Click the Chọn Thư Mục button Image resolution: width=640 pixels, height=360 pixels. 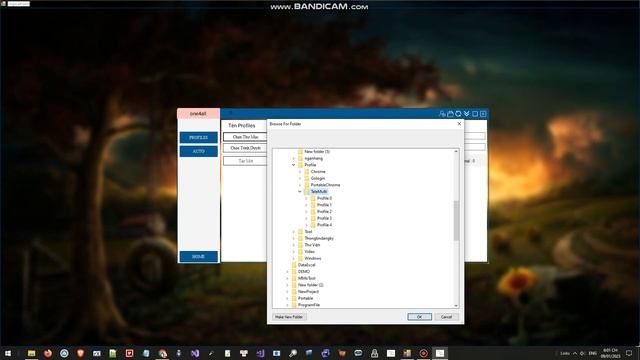pos(245,137)
